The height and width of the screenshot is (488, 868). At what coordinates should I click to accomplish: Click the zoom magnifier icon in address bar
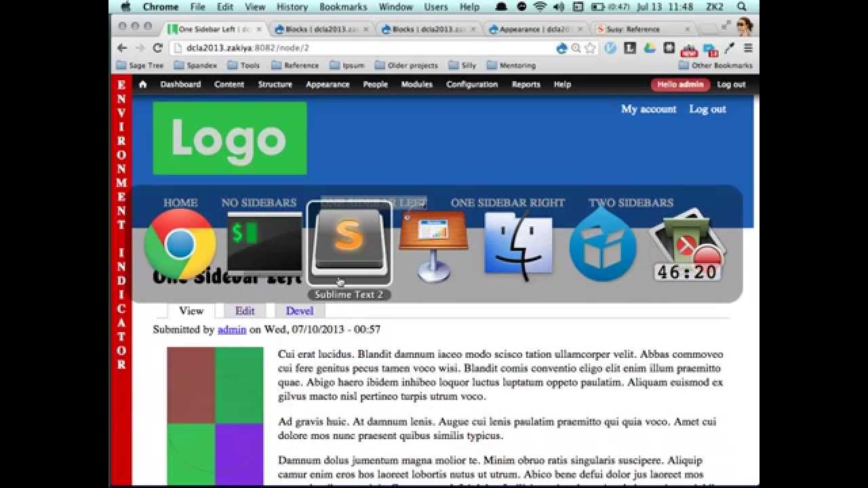pyautogui.click(x=576, y=48)
